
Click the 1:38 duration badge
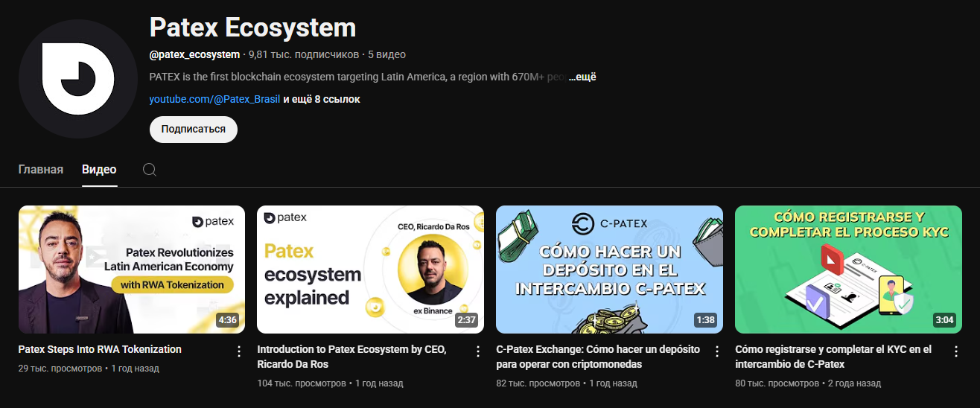tap(705, 320)
